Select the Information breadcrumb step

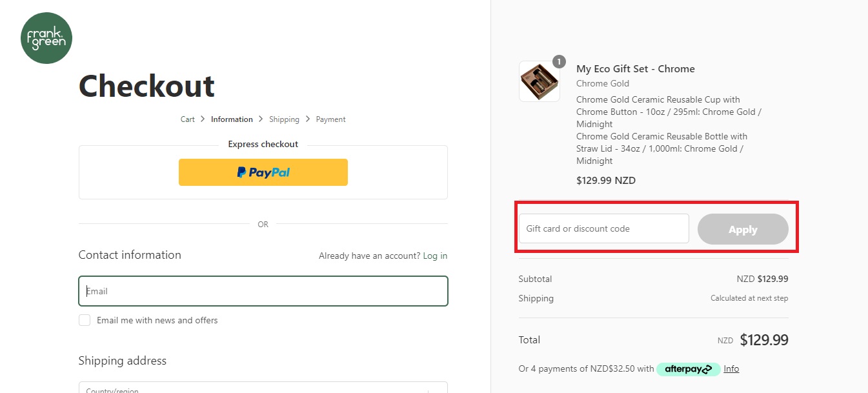click(x=232, y=119)
